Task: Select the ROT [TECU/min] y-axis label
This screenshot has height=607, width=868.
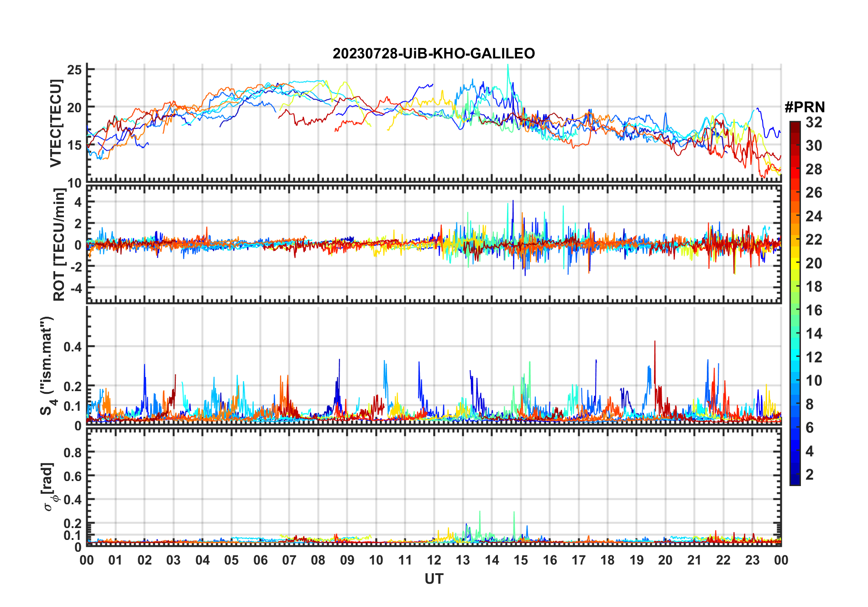Action: pyautogui.click(x=59, y=244)
